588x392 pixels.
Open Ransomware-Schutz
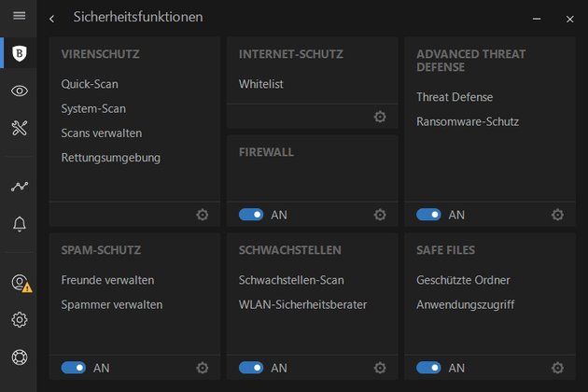point(468,122)
